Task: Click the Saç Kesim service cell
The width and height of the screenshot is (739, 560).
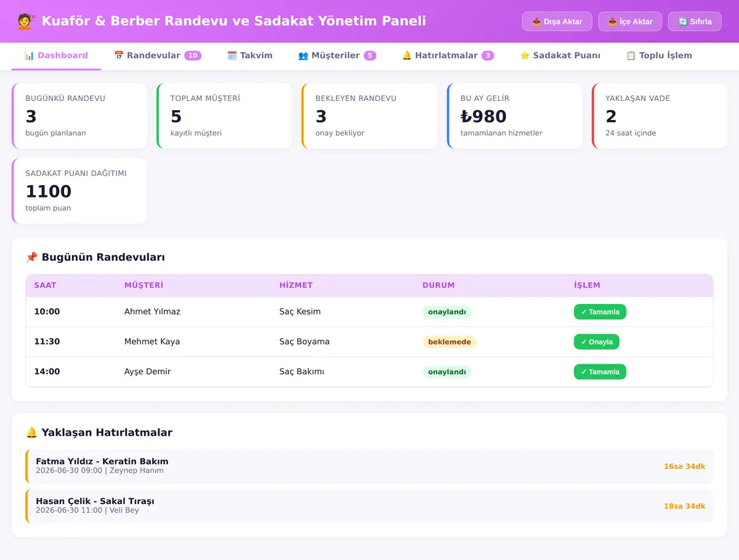Action: click(300, 312)
